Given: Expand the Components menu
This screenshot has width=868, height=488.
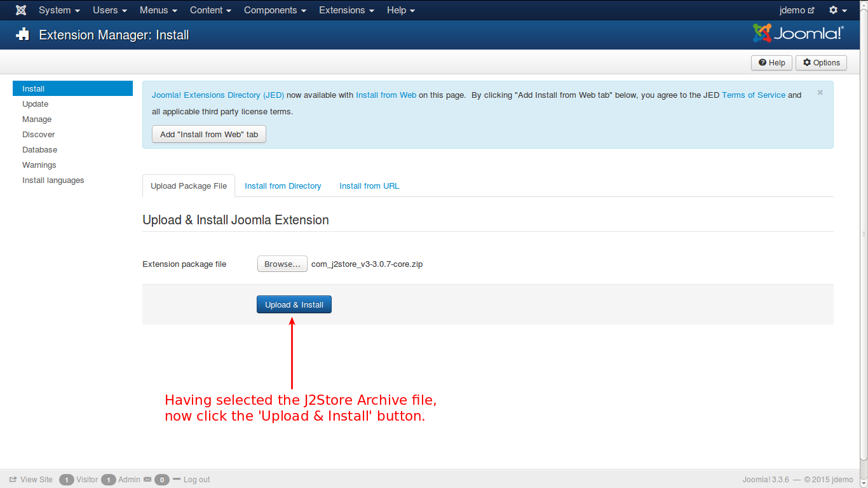Looking at the screenshot, I should click(x=275, y=10).
